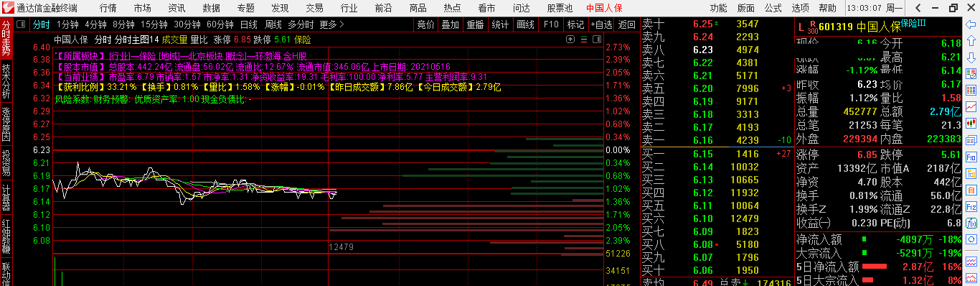The height and width of the screenshot is (286, 980).
Task: Click the Tongdaxin red logo icon
Action: 7,8
